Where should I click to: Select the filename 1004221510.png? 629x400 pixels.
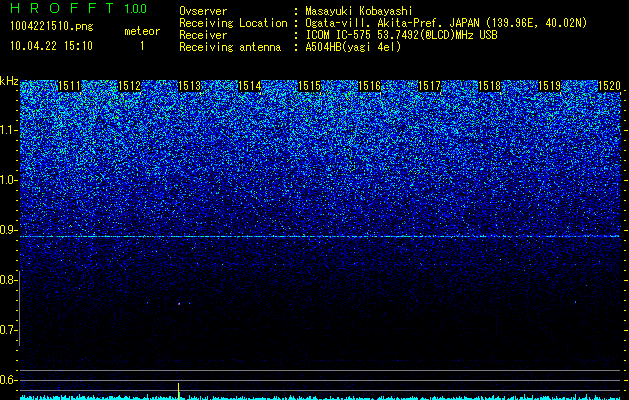coord(52,26)
